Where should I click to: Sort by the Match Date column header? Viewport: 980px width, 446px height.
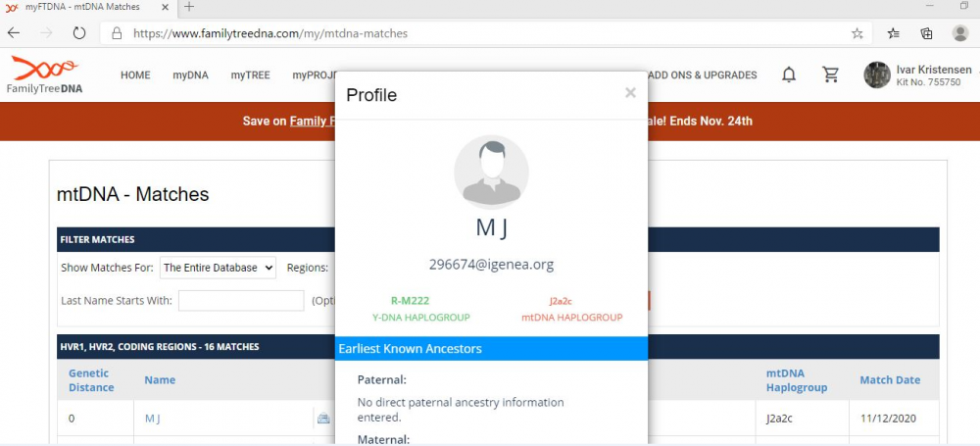890,380
